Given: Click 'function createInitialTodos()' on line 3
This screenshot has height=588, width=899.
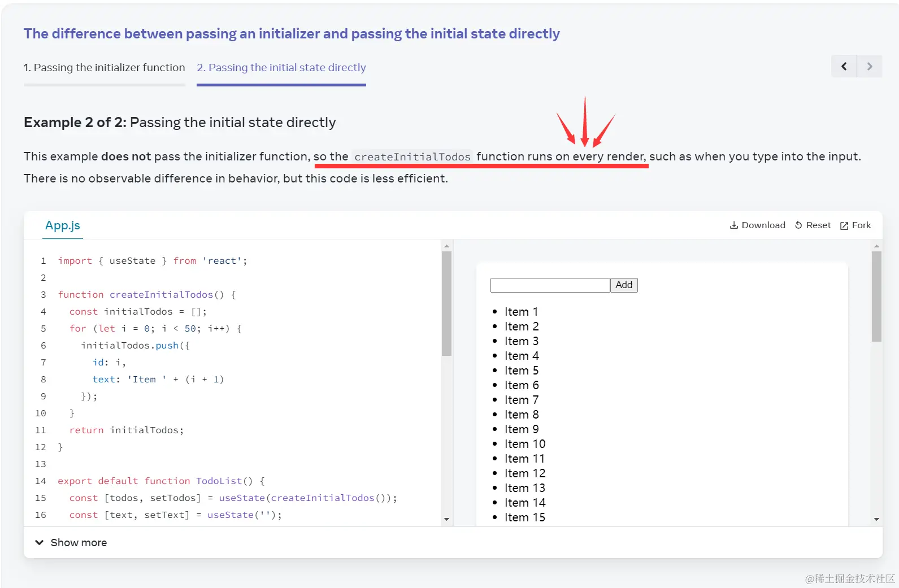Looking at the screenshot, I should [141, 295].
